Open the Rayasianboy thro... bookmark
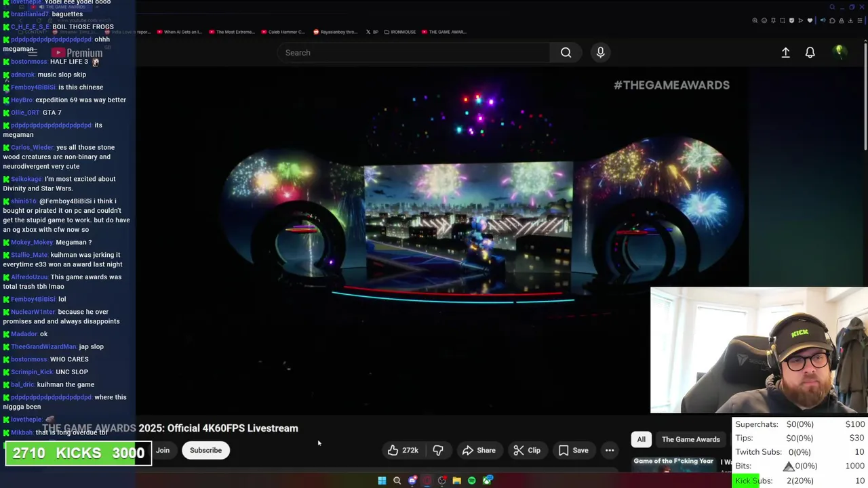Image resolution: width=868 pixels, height=488 pixels. coord(335,32)
